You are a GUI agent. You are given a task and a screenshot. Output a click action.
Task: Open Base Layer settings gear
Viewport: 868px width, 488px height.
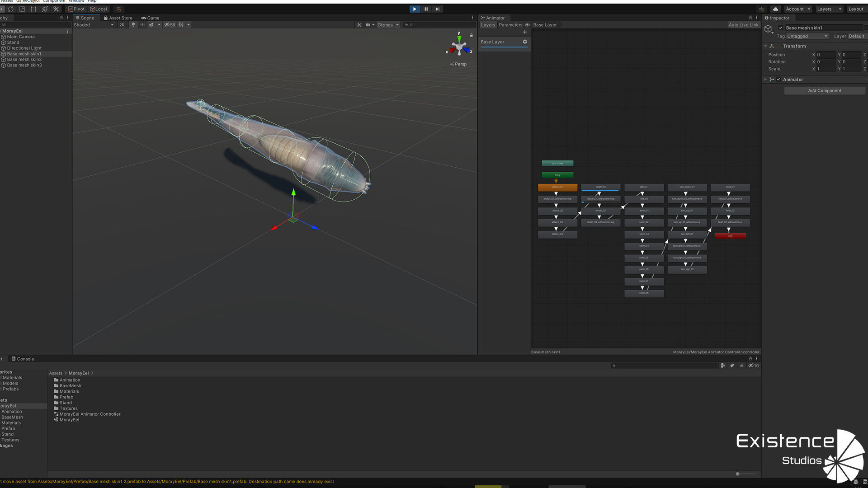point(525,42)
